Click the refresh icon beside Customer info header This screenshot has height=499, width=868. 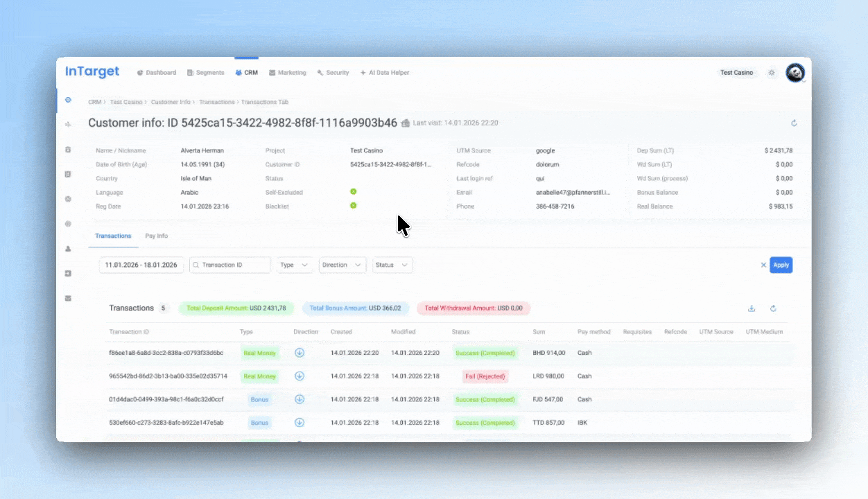pos(794,123)
